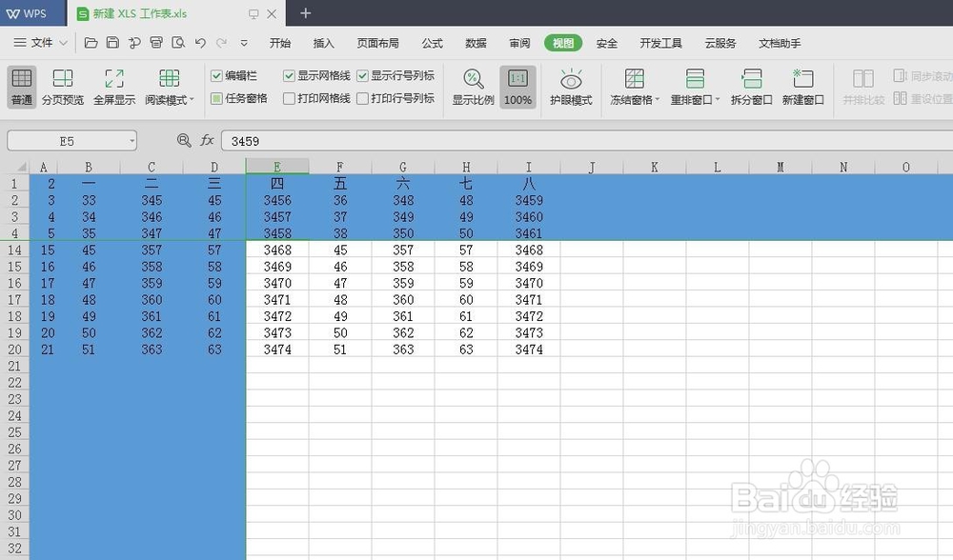Switch to the 开发工具 ribbon tab

point(661,43)
